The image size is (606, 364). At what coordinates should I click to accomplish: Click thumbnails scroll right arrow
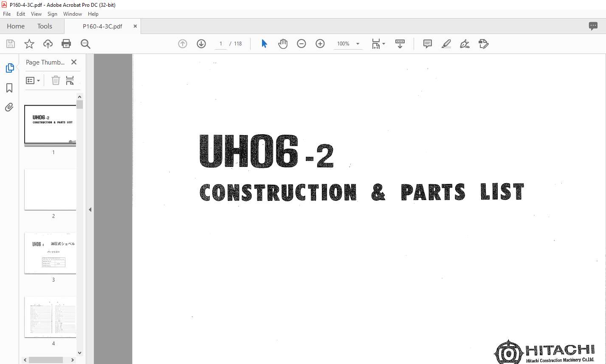coord(73,360)
